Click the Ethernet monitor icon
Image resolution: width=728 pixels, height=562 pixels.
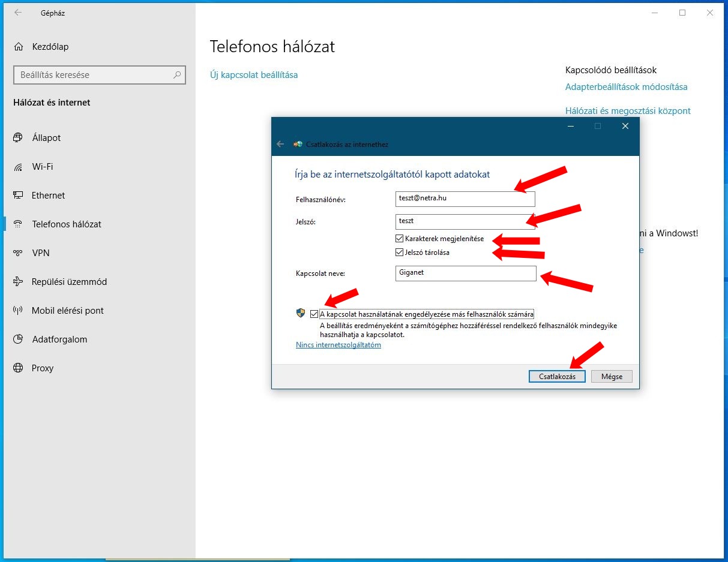[18, 196]
